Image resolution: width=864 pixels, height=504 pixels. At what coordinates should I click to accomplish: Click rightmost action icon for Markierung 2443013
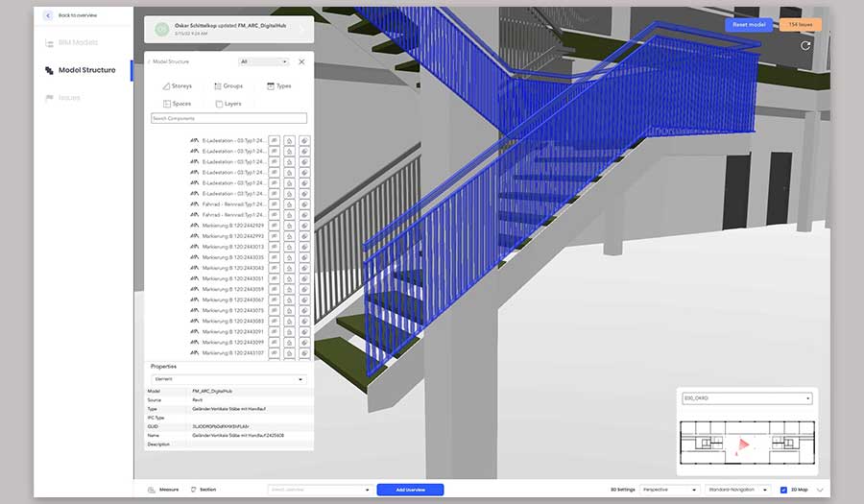pos(304,247)
